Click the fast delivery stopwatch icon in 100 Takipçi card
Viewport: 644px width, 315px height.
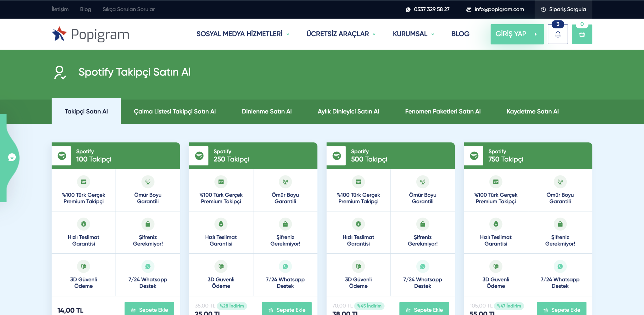(x=83, y=224)
